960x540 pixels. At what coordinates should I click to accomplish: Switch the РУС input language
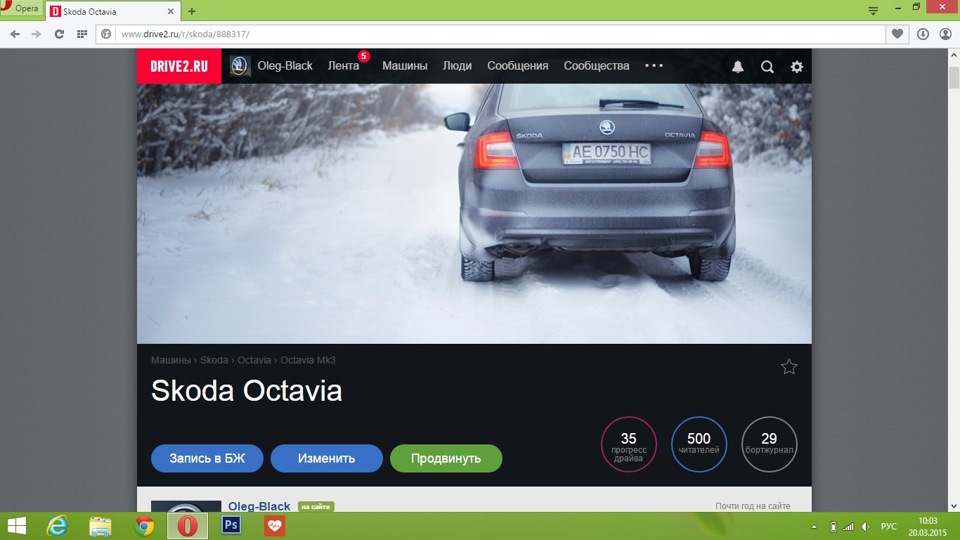coord(888,527)
